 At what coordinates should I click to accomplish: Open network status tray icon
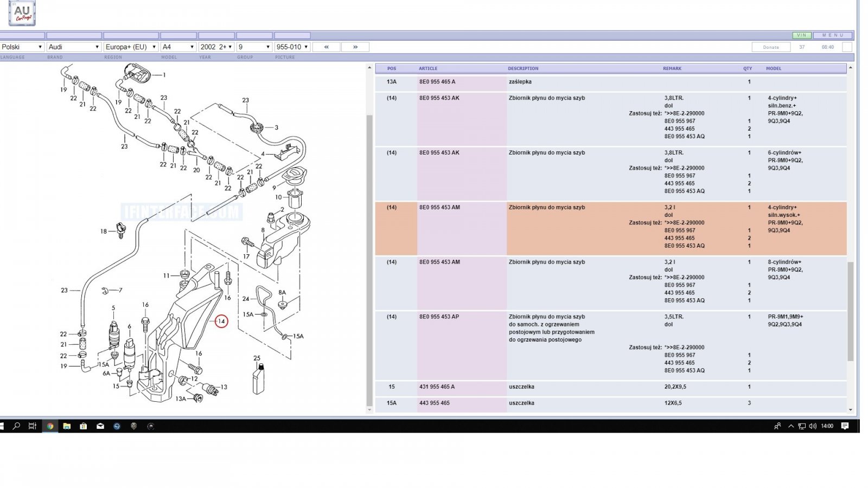click(x=802, y=426)
